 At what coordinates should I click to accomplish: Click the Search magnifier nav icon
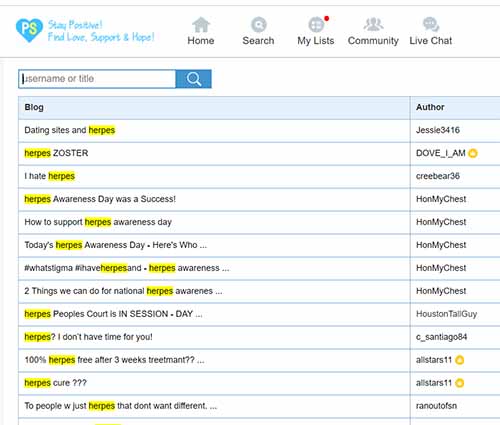pyautogui.click(x=259, y=25)
